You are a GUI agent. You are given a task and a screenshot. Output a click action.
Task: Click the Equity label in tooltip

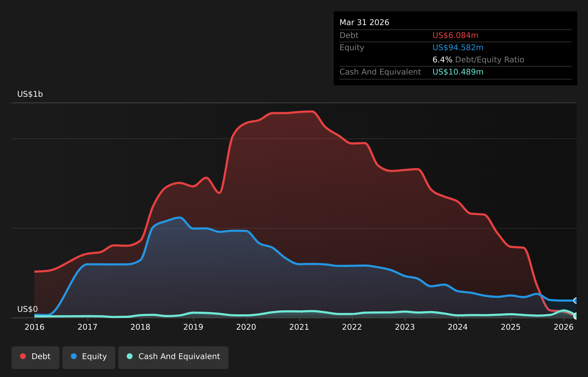click(x=352, y=48)
